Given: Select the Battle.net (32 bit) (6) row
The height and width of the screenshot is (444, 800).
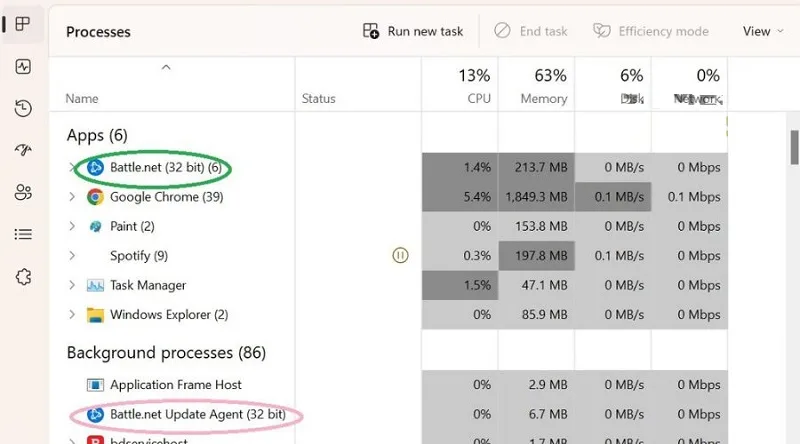Looking at the screenshot, I should tap(388, 167).
